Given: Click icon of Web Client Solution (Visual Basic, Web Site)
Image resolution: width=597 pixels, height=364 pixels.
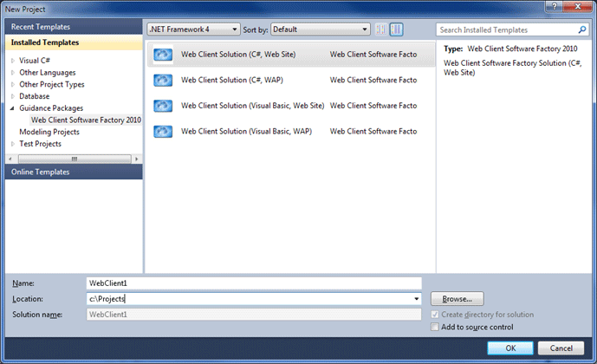Looking at the screenshot, I should (163, 106).
